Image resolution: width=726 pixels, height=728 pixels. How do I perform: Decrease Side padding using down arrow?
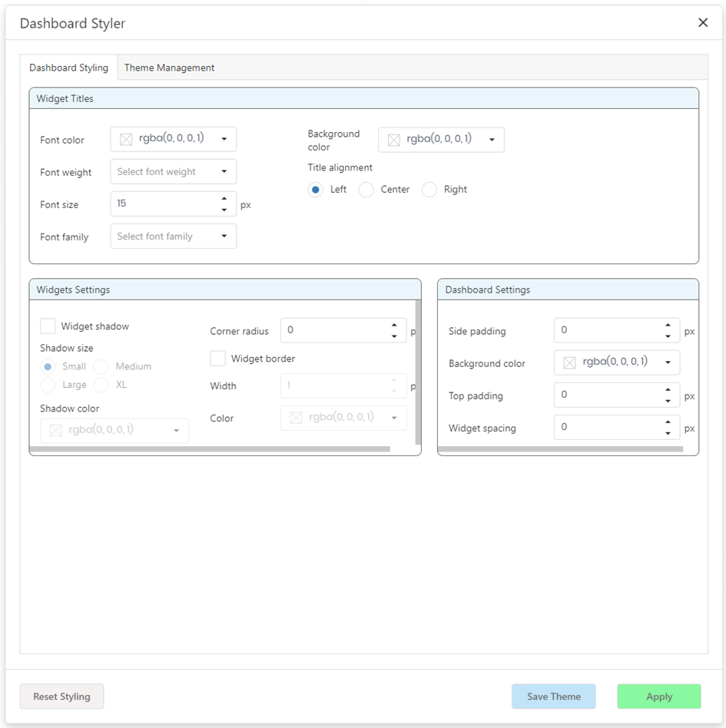click(x=668, y=336)
